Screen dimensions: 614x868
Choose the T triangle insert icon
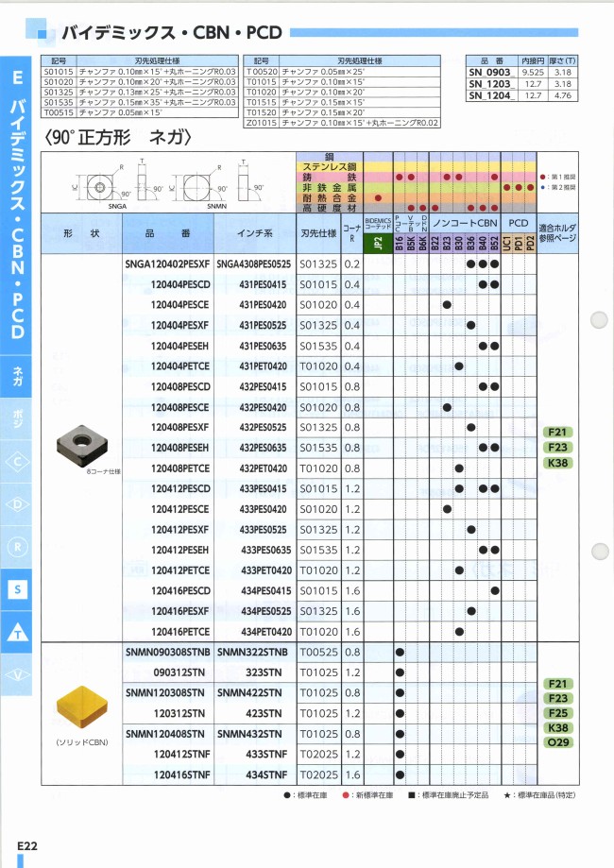click(18, 633)
